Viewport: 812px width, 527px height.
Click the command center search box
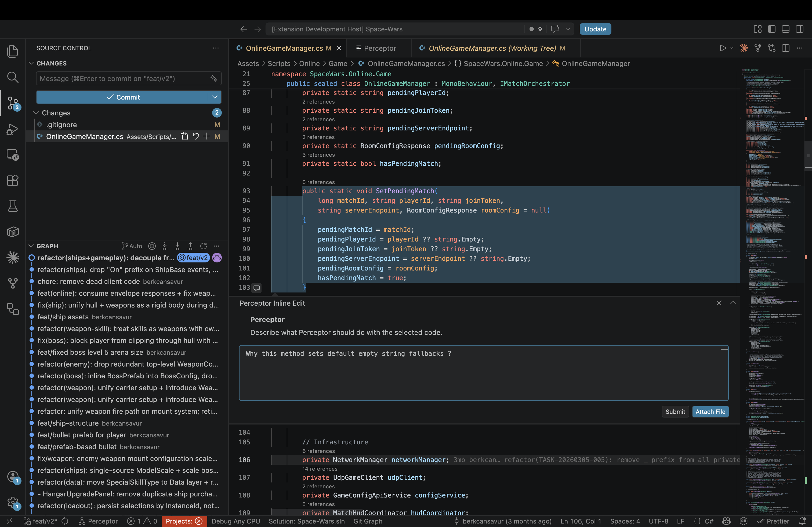[x=396, y=29]
